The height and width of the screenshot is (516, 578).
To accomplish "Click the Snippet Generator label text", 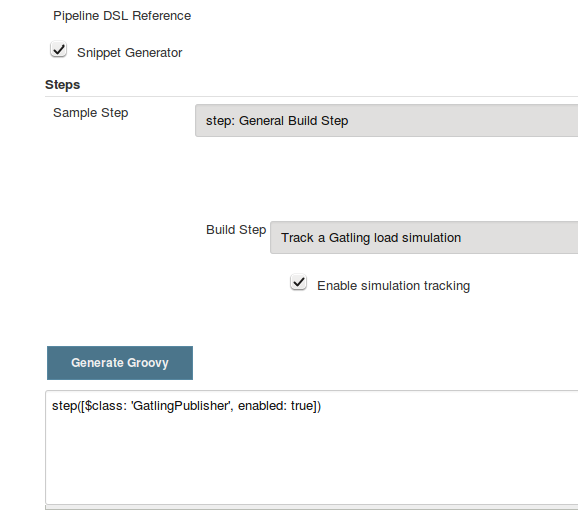I will pyautogui.click(x=129, y=53).
